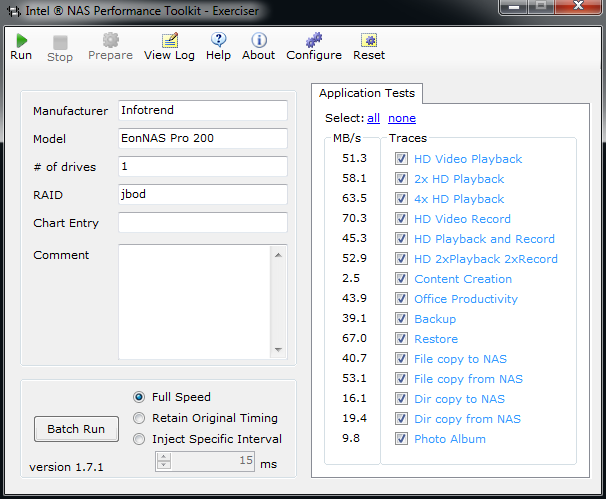Viewport: 606px width, 499px height.
Task: Select Retain Original Timing option
Action: (139, 418)
